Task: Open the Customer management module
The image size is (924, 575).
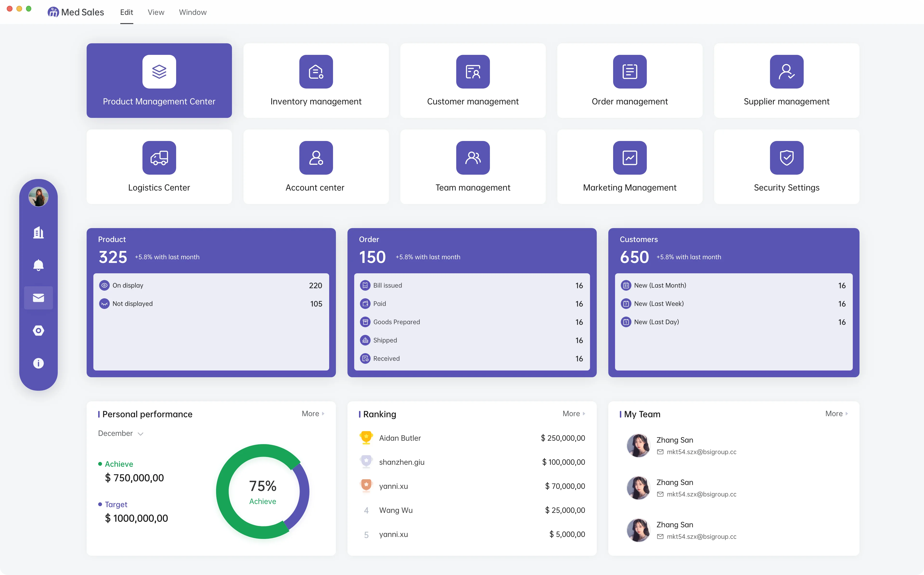Action: (x=473, y=81)
